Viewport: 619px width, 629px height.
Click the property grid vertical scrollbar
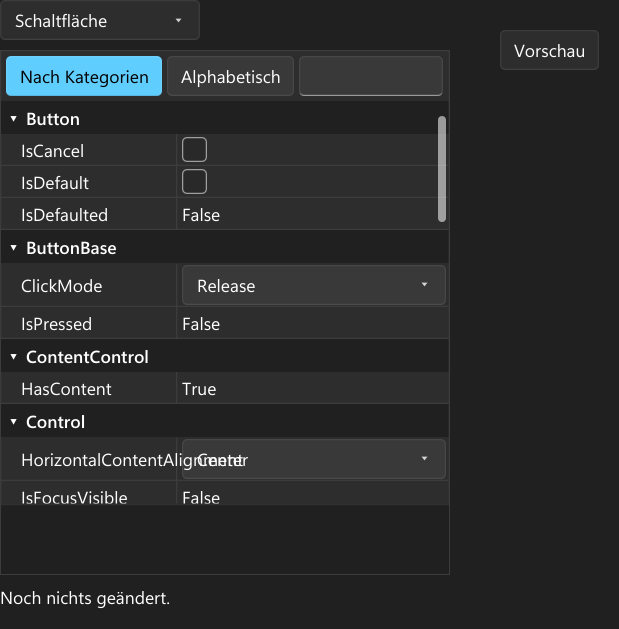442,168
